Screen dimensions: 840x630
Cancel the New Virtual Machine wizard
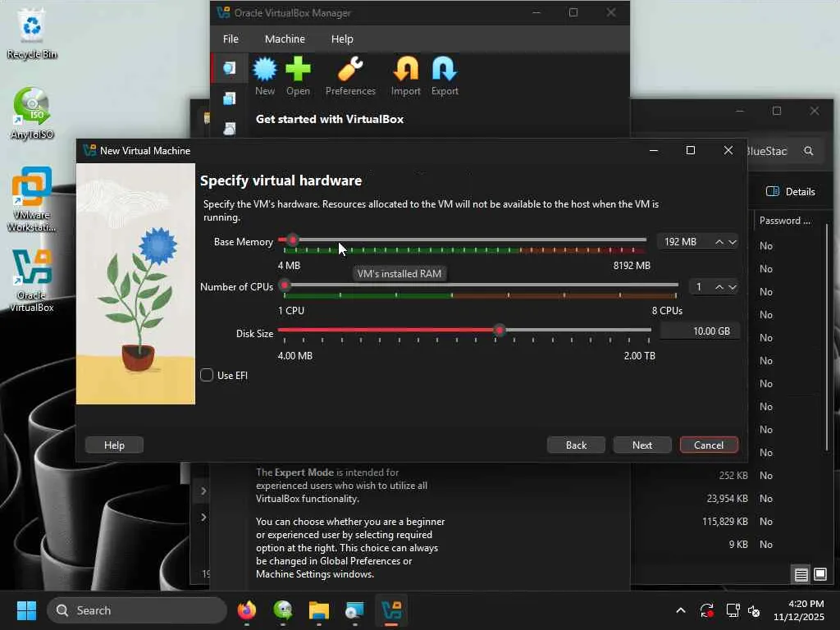[x=709, y=445]
